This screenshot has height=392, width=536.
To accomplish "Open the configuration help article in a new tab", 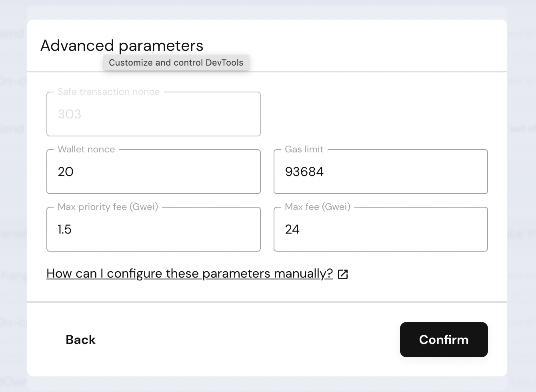I will pos(189,274).
